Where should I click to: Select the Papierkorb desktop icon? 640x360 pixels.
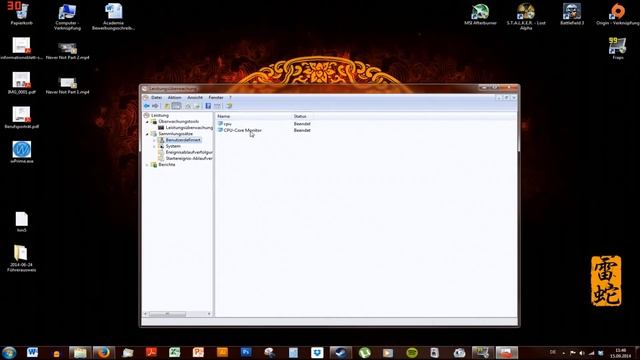pyautogui.click(x=21, y=14)
